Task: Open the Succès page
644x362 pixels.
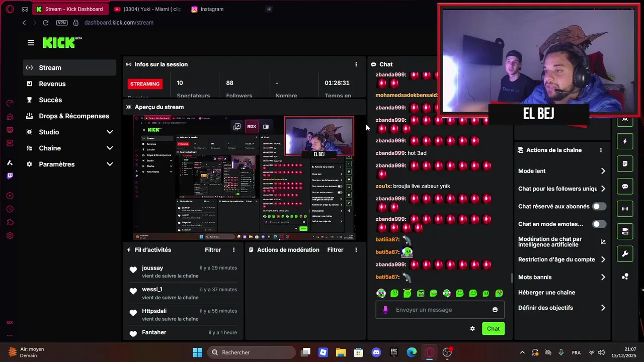Action: click(x=50, y=100)
